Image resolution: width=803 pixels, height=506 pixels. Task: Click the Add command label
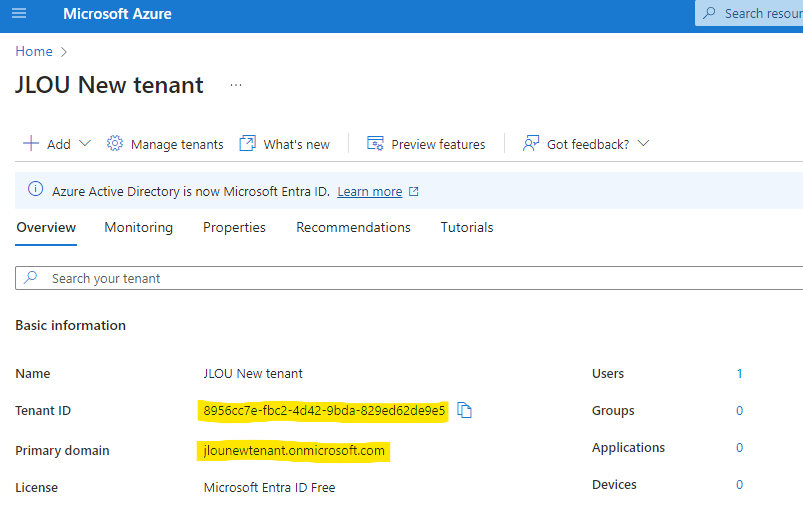[59, 144]
